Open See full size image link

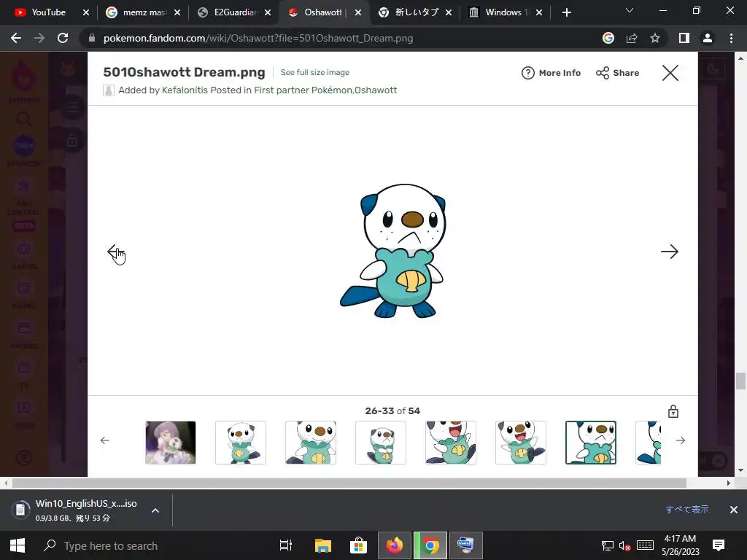click(315, 72)
